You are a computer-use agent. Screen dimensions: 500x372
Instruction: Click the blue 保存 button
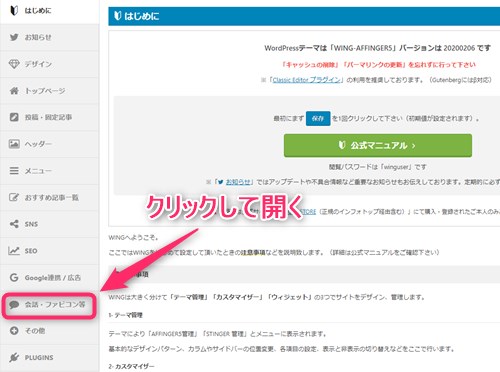point(318,118)
